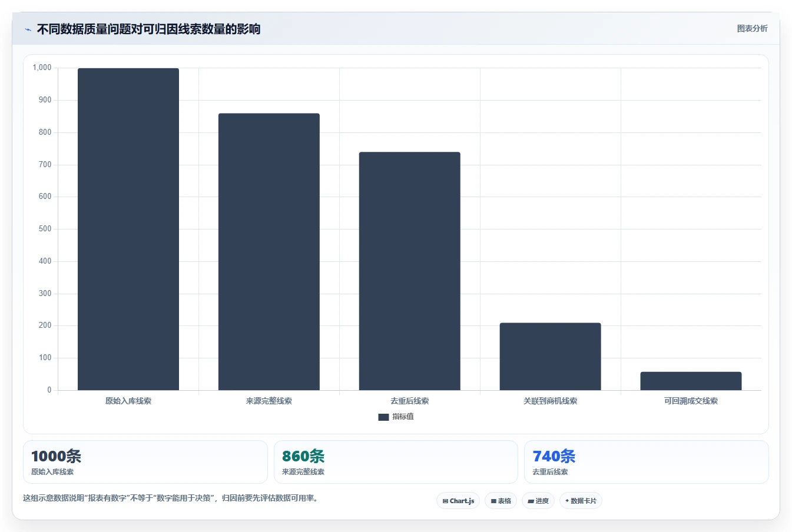Open the 1000条 原始入库线索 card
Viewport: 792px width, 532px height.
click(145, 462)
